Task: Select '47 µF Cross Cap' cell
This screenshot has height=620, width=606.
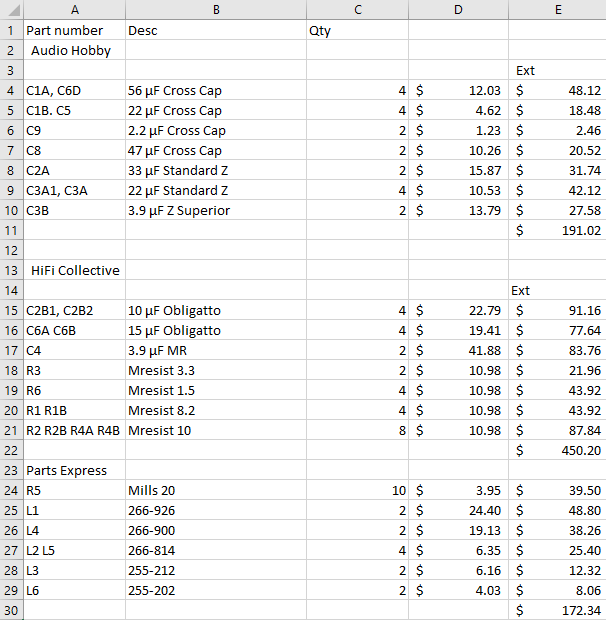Action: (x=216, y=150)
